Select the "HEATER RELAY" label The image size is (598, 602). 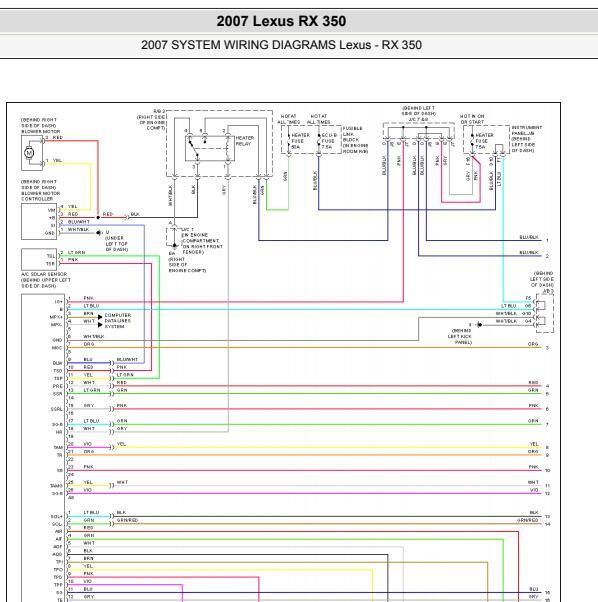pyautogui.click(x=244, y=141)
